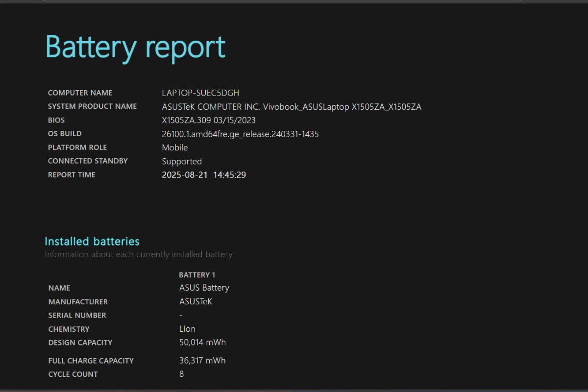
Task: Click the chemistry value LIon
Action: coord(187,329)
